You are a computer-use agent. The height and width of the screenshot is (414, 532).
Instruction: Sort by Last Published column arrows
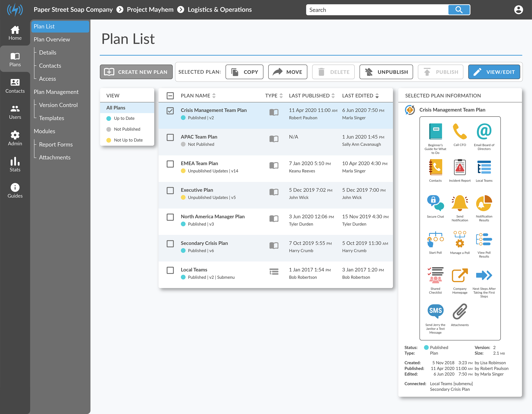point(333,96)
